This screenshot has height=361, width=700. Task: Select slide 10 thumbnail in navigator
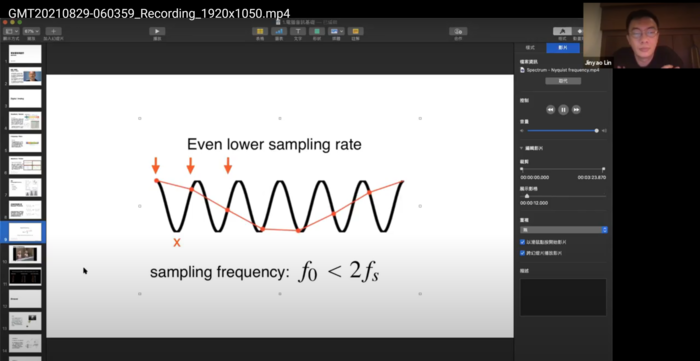pyautogui.click(x=25, y=254)
